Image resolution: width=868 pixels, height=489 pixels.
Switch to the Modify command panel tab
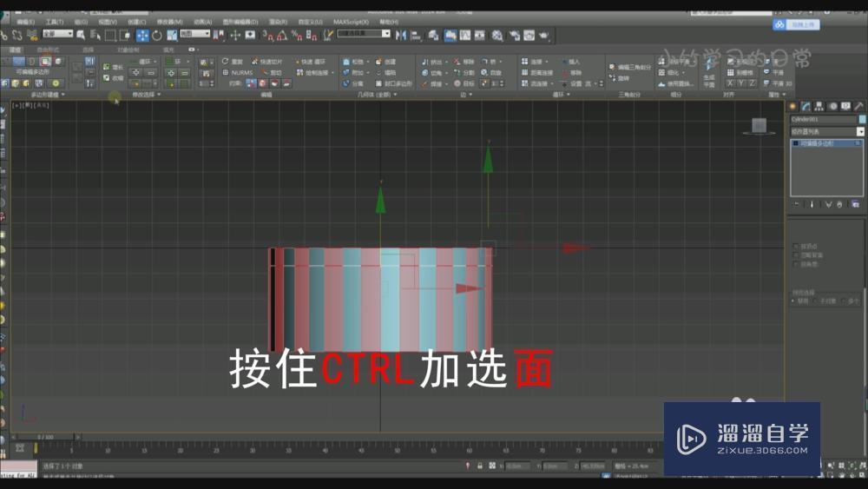806,106
